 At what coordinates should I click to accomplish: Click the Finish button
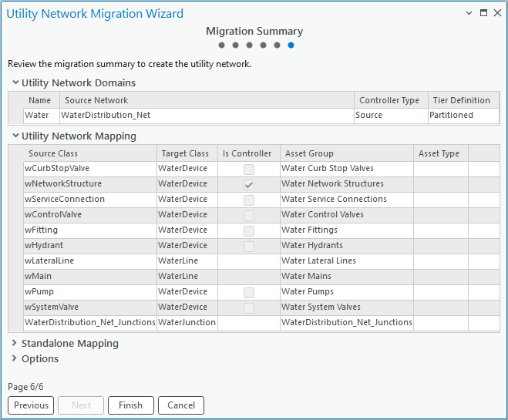coord(130,405)
